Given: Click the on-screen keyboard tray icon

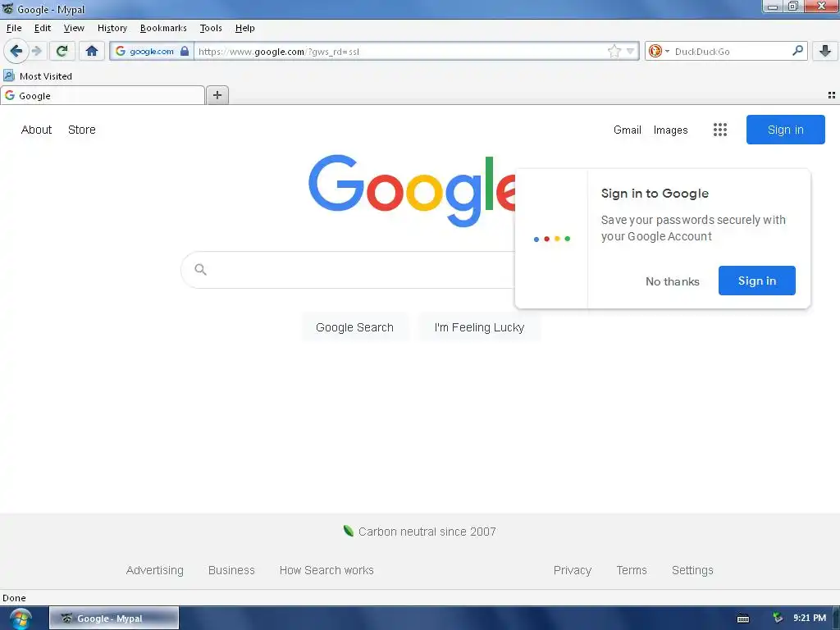Looking at the screenshot, I should (x=743, y=619).
